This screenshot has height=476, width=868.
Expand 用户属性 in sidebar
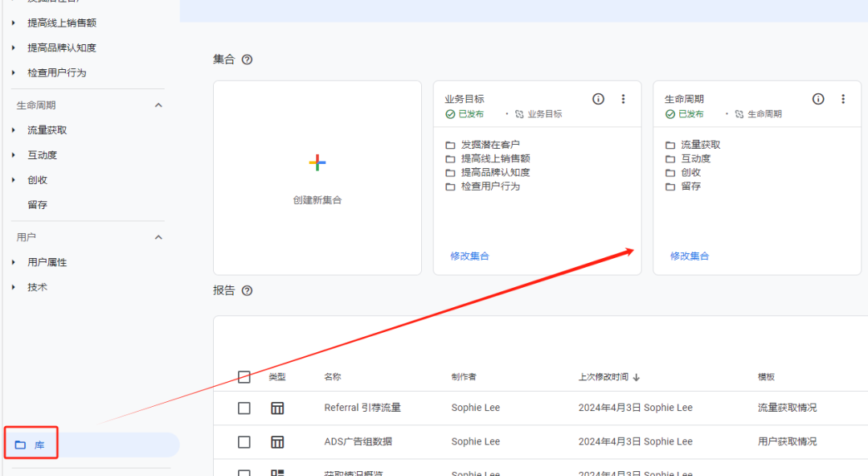[14, 262]
